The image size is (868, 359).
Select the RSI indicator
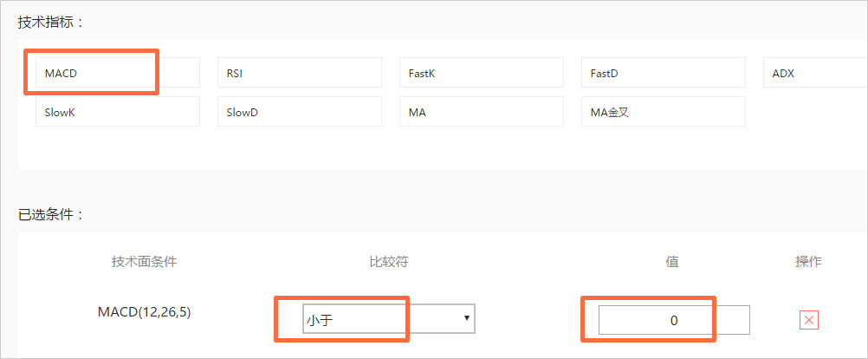[300, 72]
